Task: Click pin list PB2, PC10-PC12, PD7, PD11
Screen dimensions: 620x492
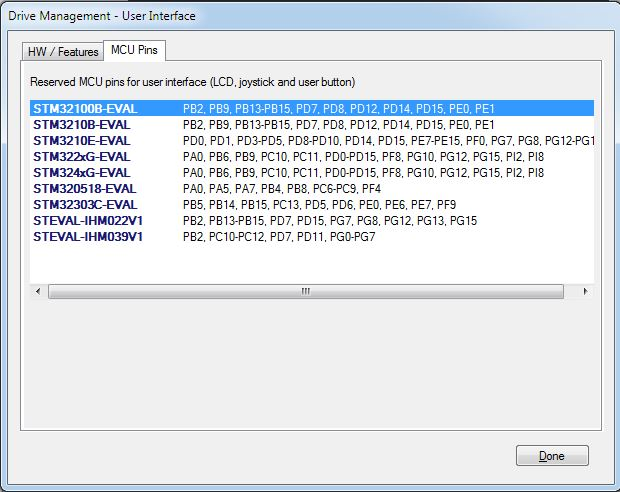Action: (x=279, y=237)
